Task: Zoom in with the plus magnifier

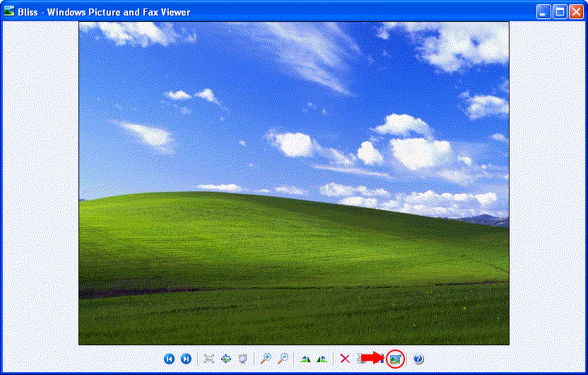Action: [266, 359]
